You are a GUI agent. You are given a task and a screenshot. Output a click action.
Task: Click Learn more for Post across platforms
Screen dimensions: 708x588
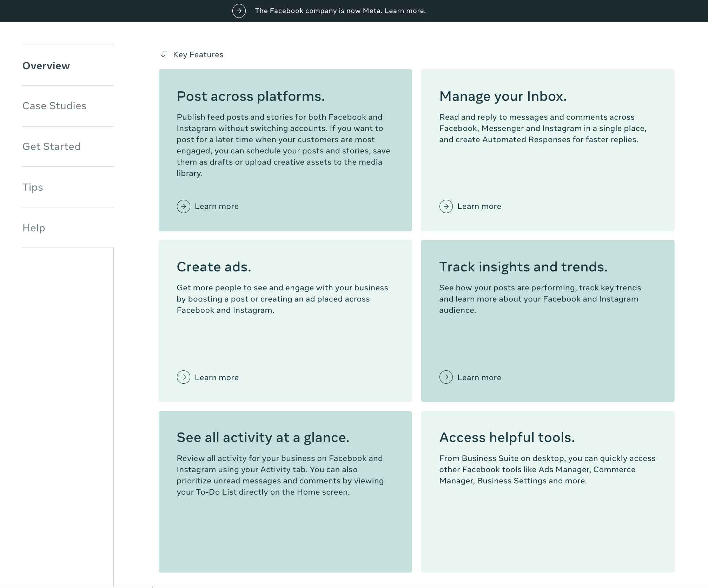coord(217,206)
